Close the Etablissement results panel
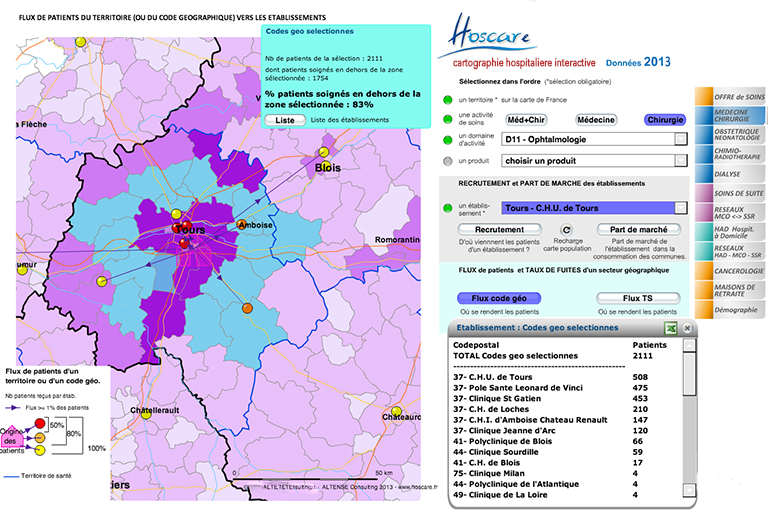The image size is (768, 512). tap(689, 328)
